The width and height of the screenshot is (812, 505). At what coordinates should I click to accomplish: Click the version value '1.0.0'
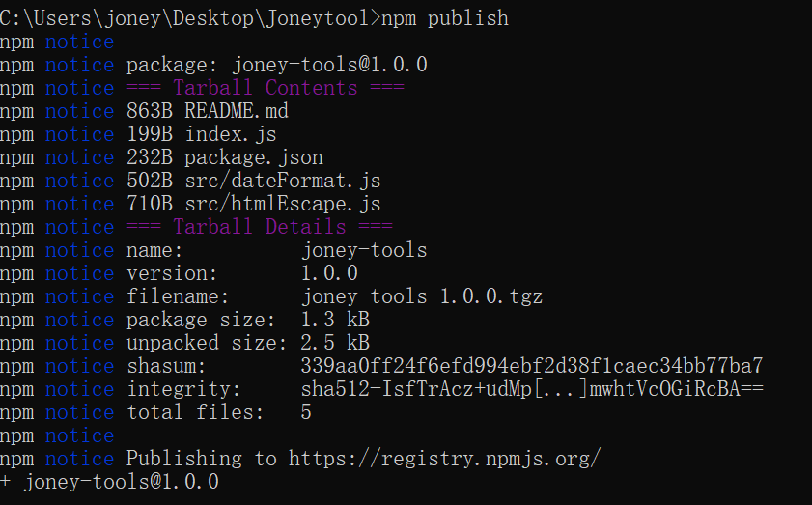329,273
